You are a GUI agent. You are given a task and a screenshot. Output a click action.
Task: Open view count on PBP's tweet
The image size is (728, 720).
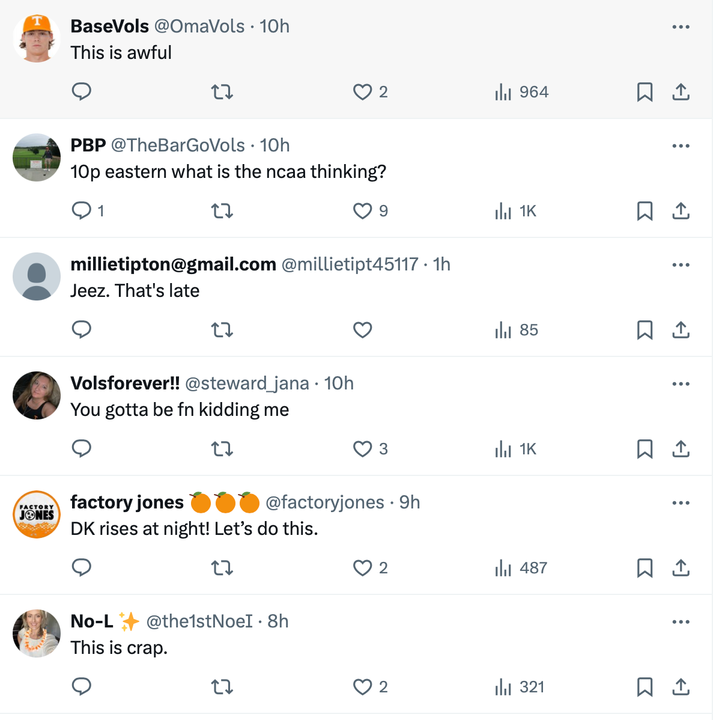[515, 211]
